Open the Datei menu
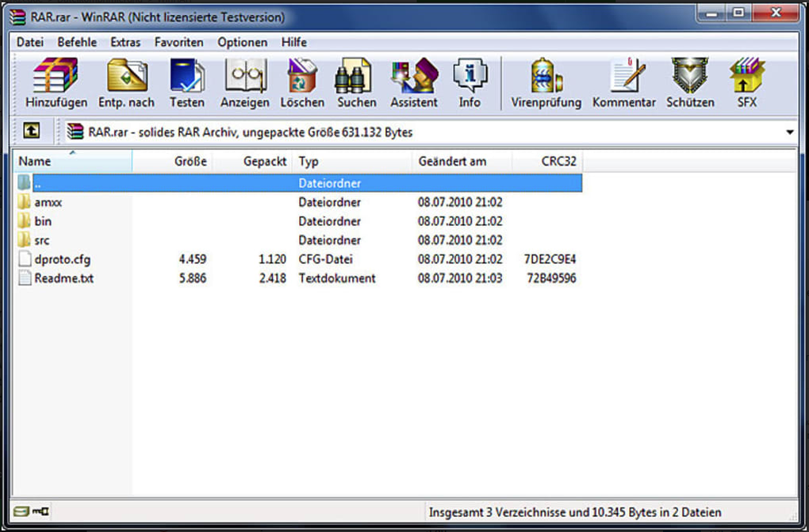Viewport: 809px width, 532px height. point(30,42)
